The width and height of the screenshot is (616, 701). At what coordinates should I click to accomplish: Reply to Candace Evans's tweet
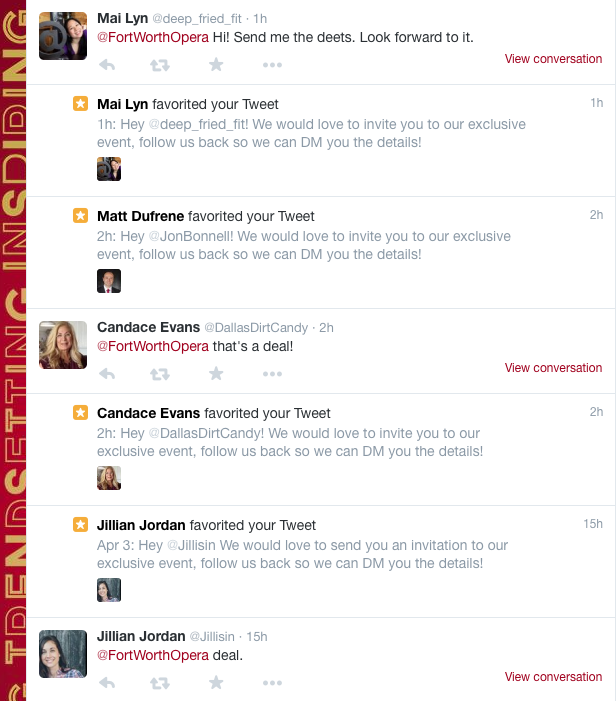(107, 374)
